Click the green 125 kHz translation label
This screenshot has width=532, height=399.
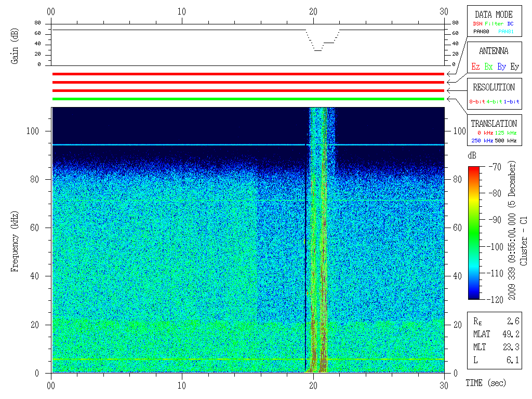(x=506, y=132)
